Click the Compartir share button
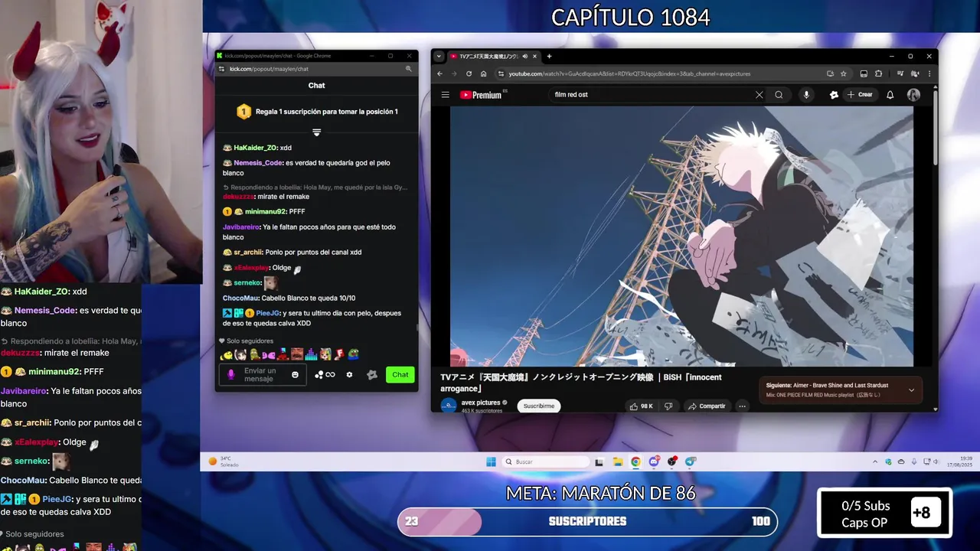 click(x=706, y=406)
